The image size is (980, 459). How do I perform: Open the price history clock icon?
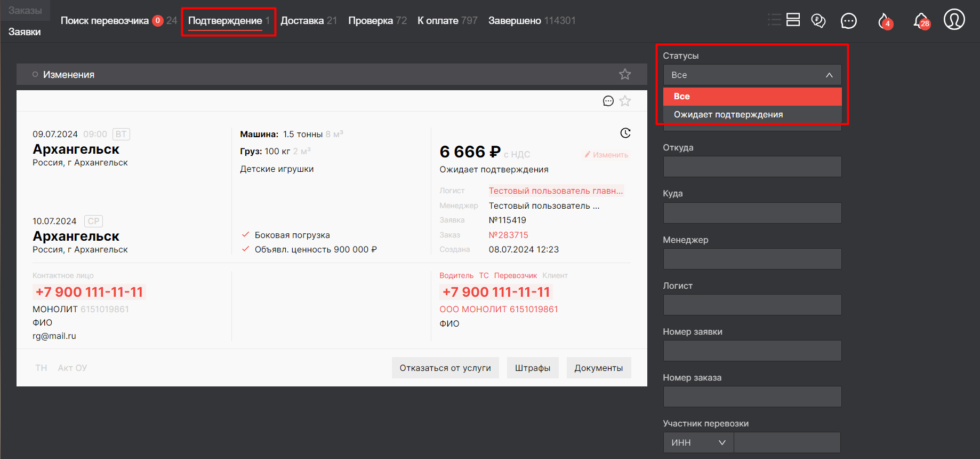[x=625, y=133]
